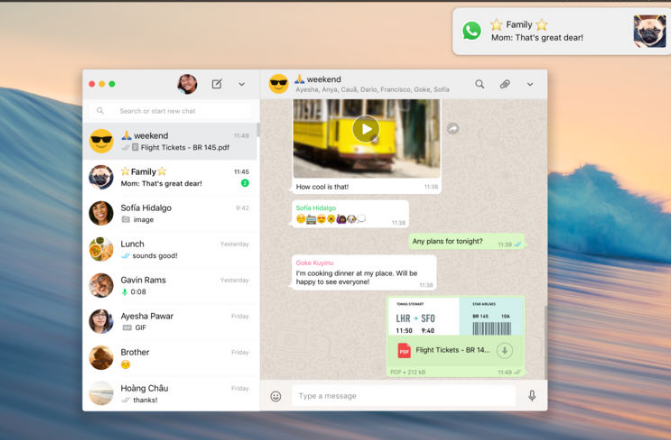Click the 'How cool is that!' caption

click(x=322, y=187)
